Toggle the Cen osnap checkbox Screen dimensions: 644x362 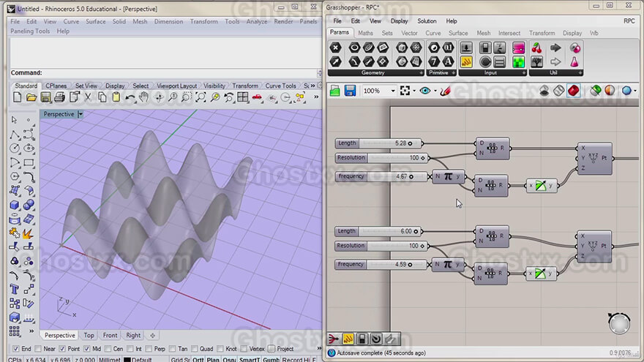[x=108, y=349]
